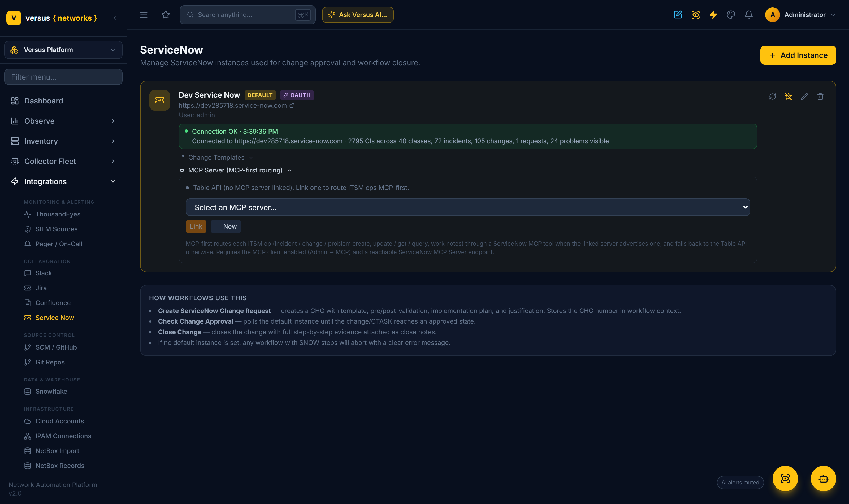
Task: Open the Administrator account menu
Action: (x=800, y=15)
